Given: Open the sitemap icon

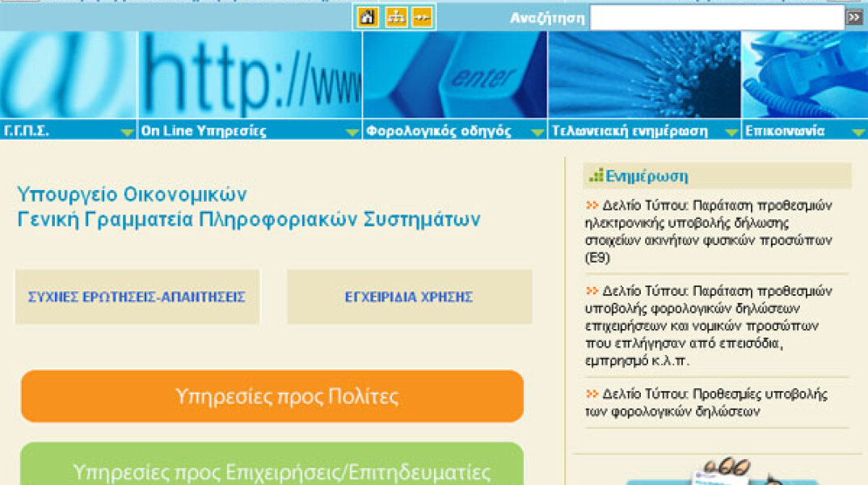Looking at the screenshot, I should pyautogui.click(x=396, y=17).
